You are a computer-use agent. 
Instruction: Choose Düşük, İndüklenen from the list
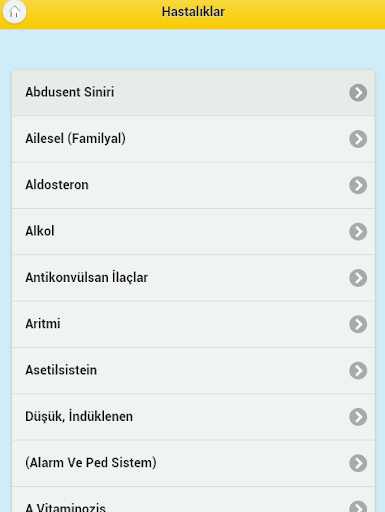[x=193, y=417]
